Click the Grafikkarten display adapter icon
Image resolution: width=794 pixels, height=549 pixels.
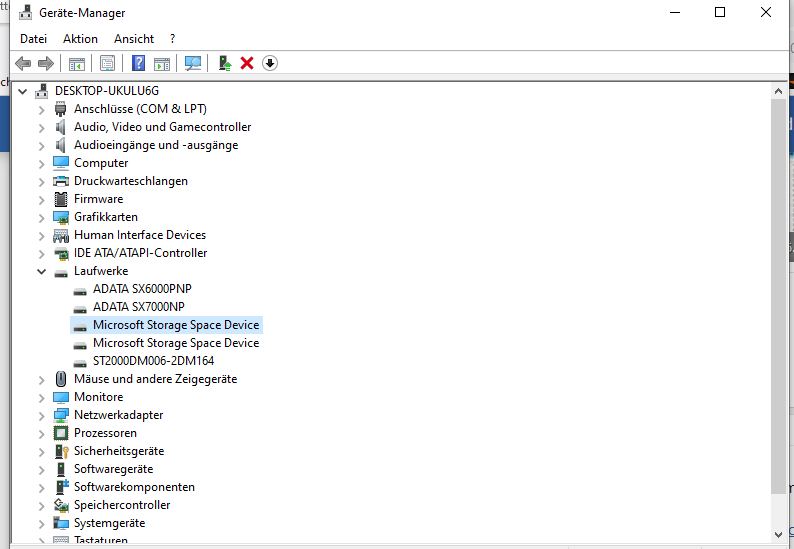pyautogui.click(x=61, y=217)
